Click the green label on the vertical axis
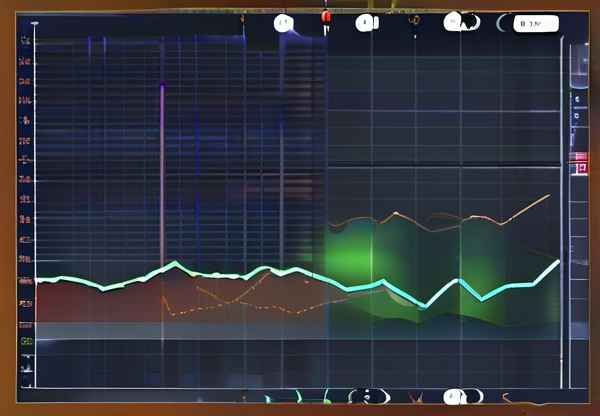Screen dimensions: 600x416 point(26,341)
